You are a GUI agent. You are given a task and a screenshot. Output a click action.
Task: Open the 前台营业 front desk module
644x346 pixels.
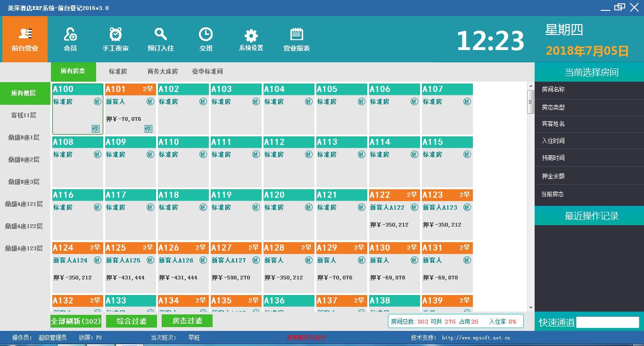click(25, 39)
